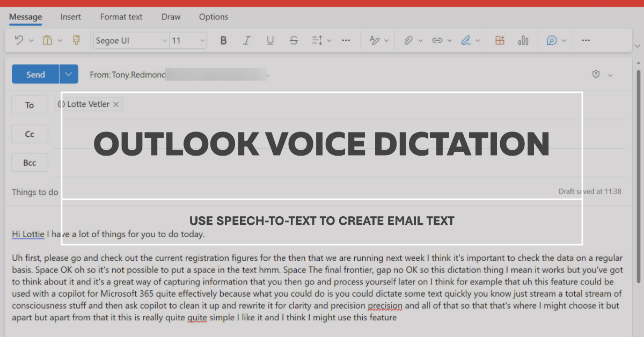Toggle bold formatting

pyautogui.click(x=224, y=41)
